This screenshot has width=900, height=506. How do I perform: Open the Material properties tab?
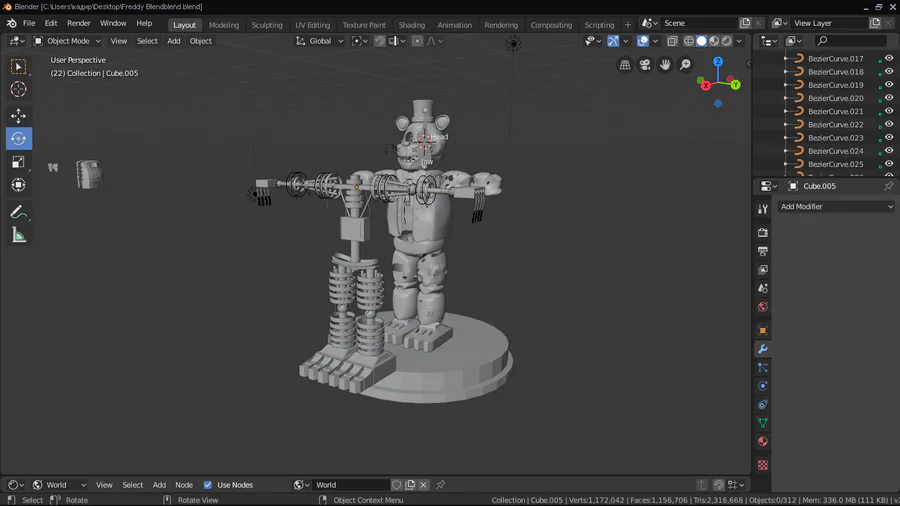[x=763, y=441]
